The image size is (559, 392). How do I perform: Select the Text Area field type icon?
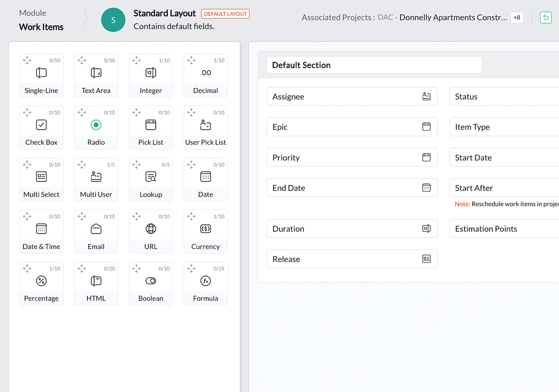96,73
